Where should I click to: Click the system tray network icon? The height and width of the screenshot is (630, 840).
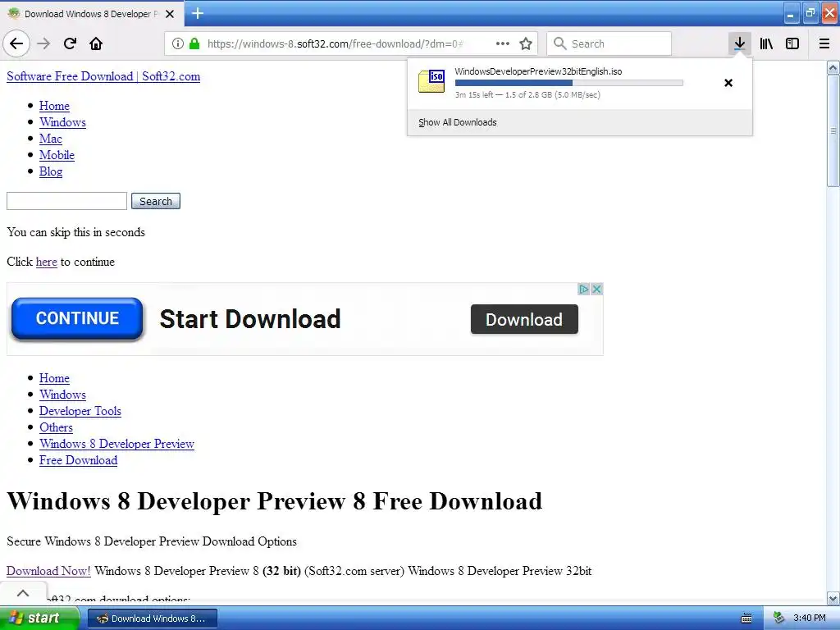[x=778, y=618]
